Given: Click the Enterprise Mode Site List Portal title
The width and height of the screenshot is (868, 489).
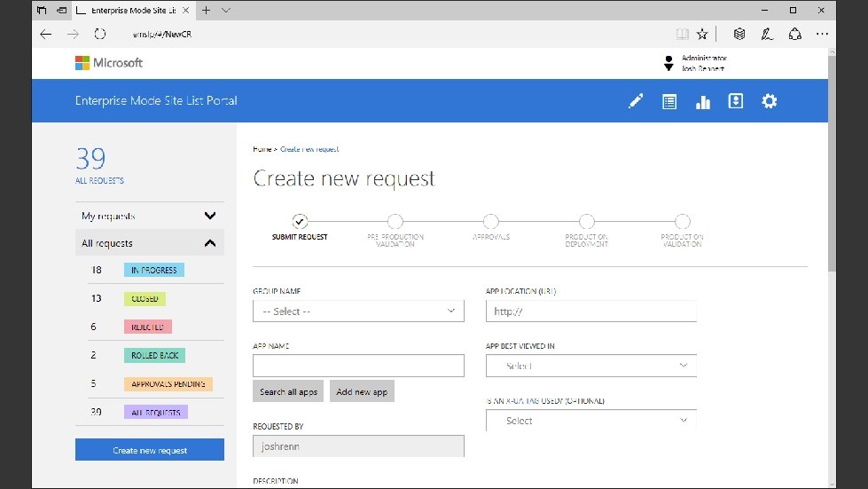Looking at the screenshot, I should tap(156, 101).
